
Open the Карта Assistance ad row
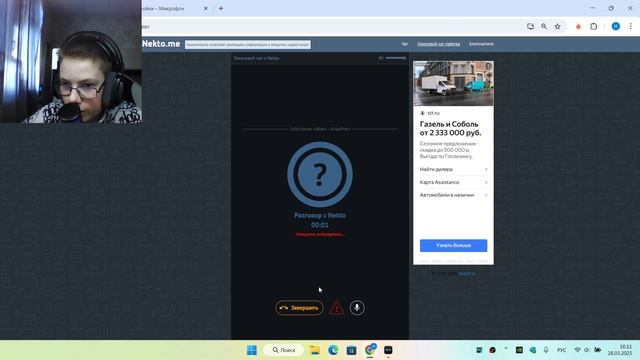click(x=453, y=182)
